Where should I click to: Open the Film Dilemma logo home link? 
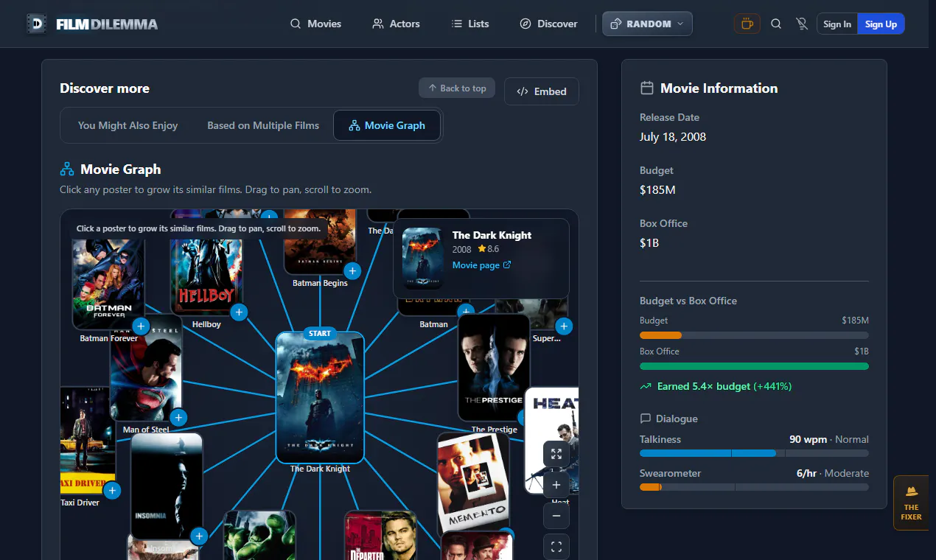click(92, 24)
